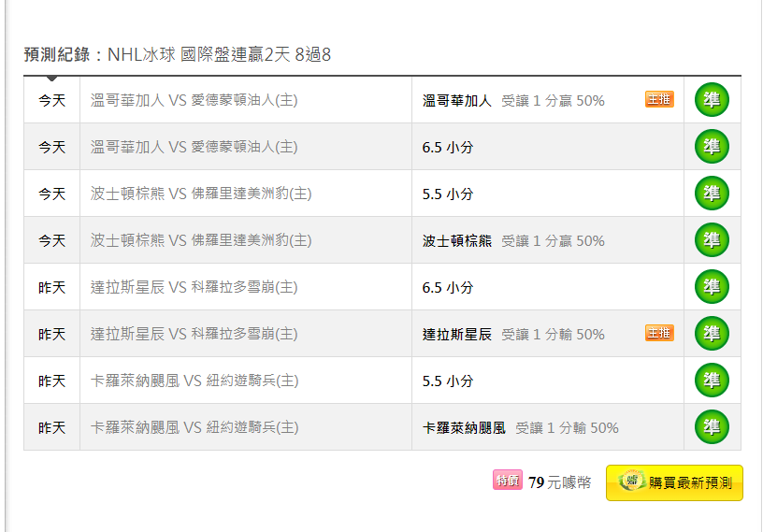Click the 溫哥華加人 受讓 1 分贏 prediction
This screenshot has width=763, height=532.
[x=513, y=101]
